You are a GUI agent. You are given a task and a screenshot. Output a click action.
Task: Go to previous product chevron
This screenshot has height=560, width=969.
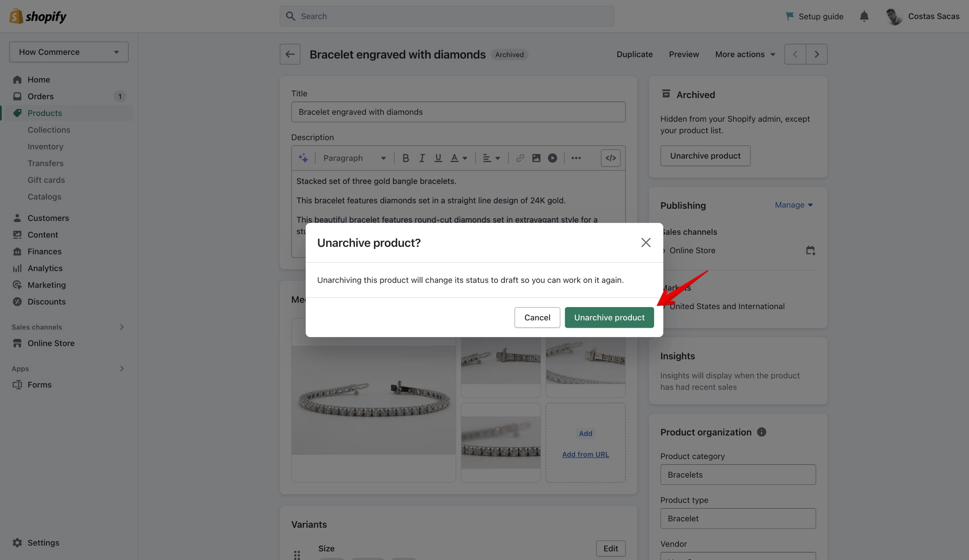[795, 54]
